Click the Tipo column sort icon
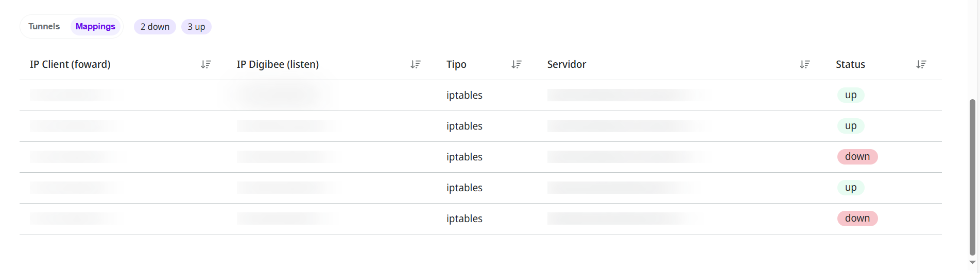Screen dimensions: 980x273 click(517, 64)
